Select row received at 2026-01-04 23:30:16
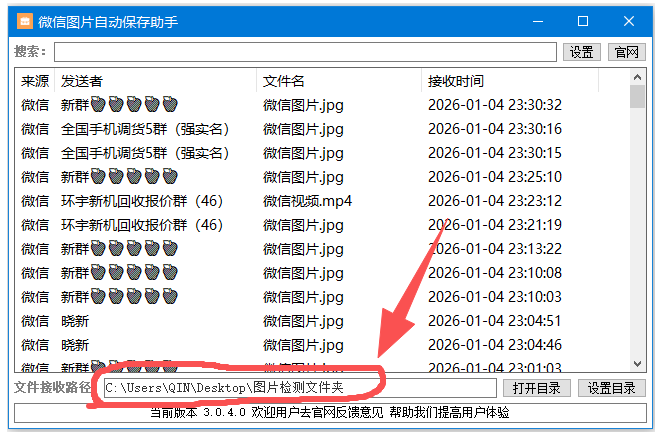 tap(323, 129)
